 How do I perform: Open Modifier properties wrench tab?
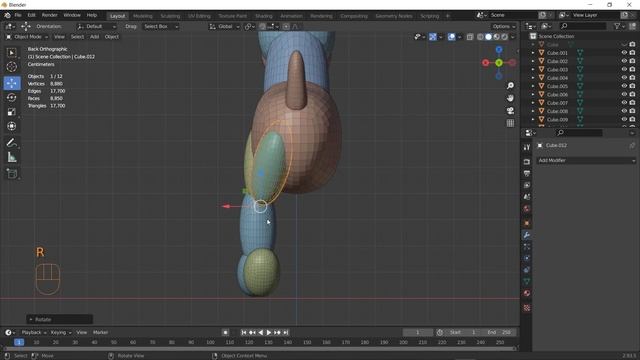pos(527,235)
